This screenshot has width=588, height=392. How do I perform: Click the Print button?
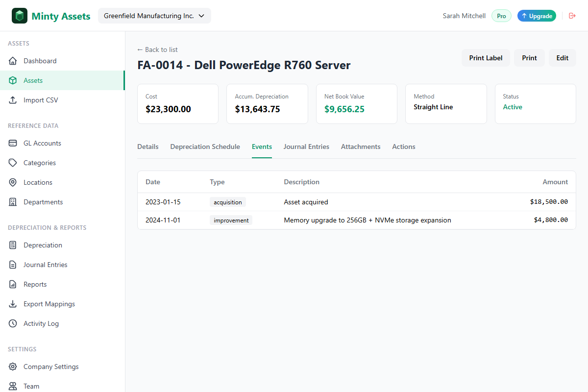point(529,58)
